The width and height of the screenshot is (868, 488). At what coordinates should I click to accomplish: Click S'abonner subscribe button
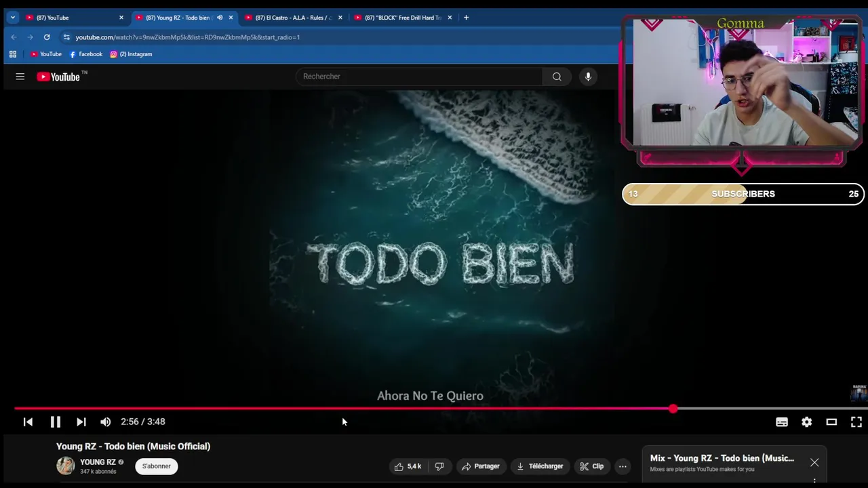[x=157, y=466]
